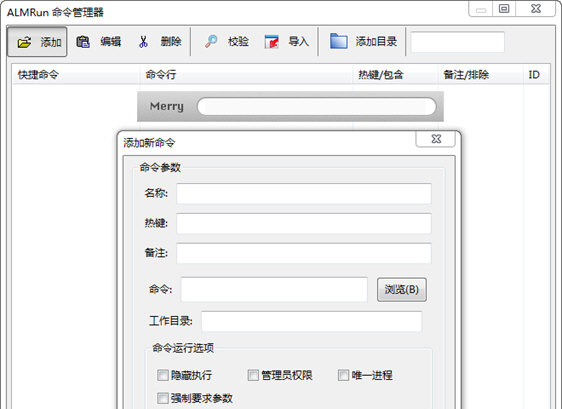
Task: Focus the 名称 input field
Action: 304,194
